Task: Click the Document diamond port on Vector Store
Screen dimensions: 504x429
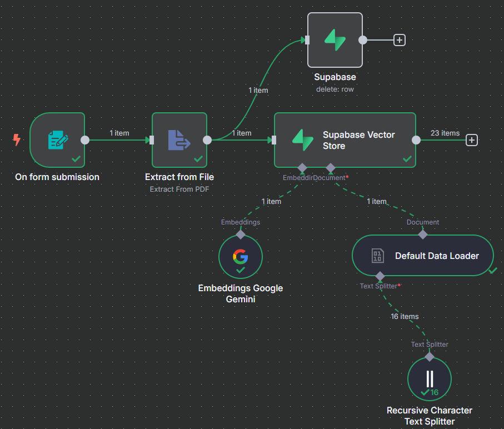Action: (x=331, y=167)
